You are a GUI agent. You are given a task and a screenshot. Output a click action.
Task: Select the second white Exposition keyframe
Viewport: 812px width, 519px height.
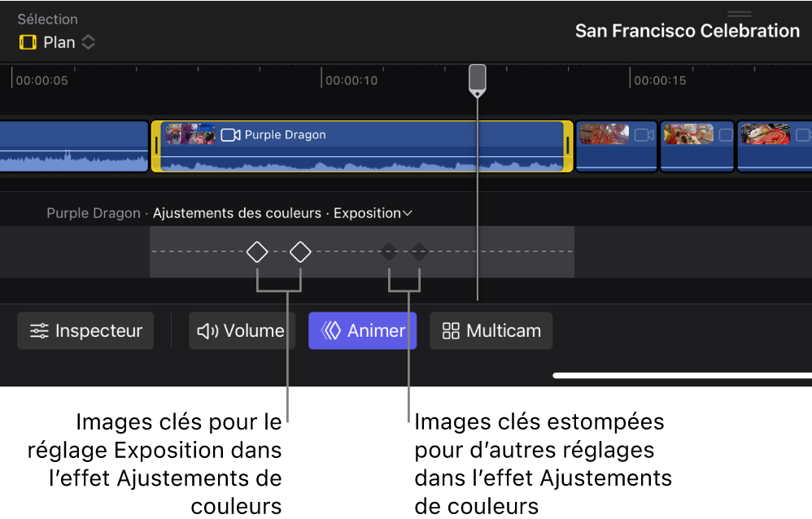point(300,251)
